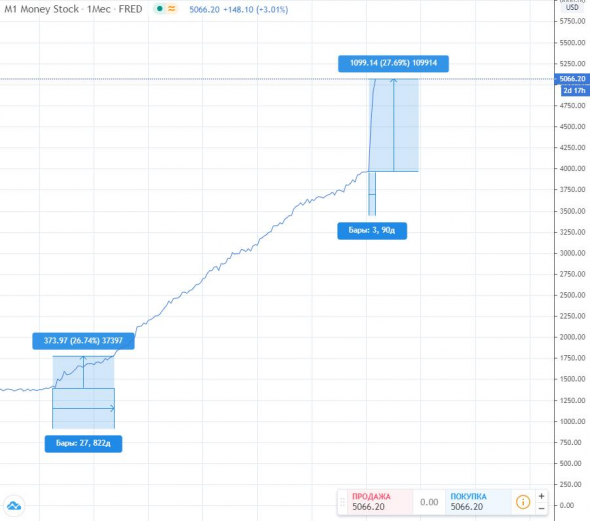The image size is (590, 521).
Task: Click the 1Мес timeframe label in title
Action: click(99, 9)
